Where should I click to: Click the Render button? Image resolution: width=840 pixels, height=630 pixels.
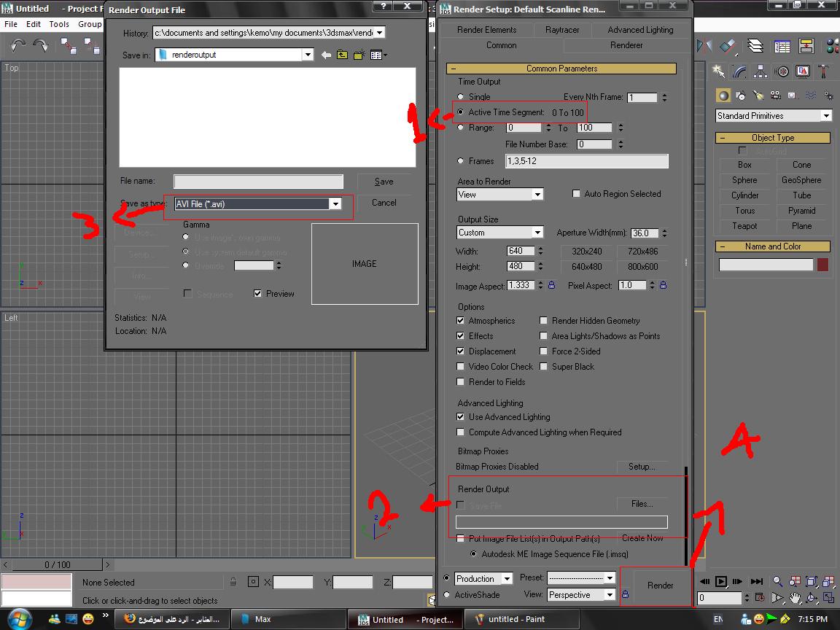660,586
